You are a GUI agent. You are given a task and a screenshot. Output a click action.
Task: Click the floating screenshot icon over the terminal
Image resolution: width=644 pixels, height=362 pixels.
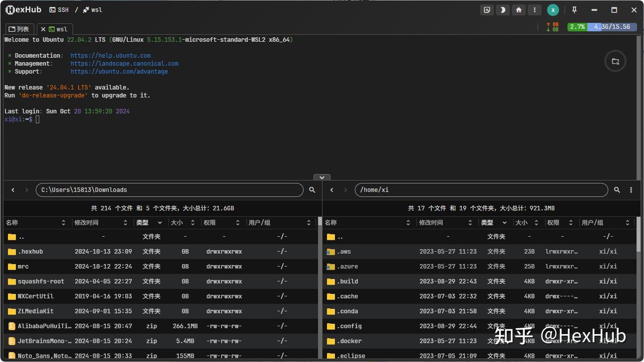point(615,61)
